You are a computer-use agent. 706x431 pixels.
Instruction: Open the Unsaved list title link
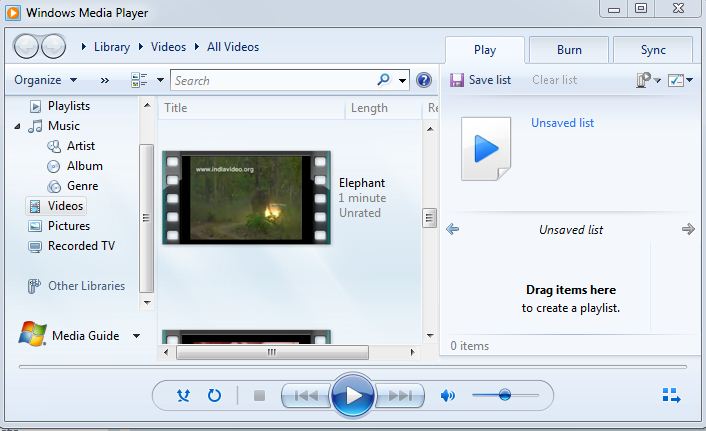[x=562, y=123]
